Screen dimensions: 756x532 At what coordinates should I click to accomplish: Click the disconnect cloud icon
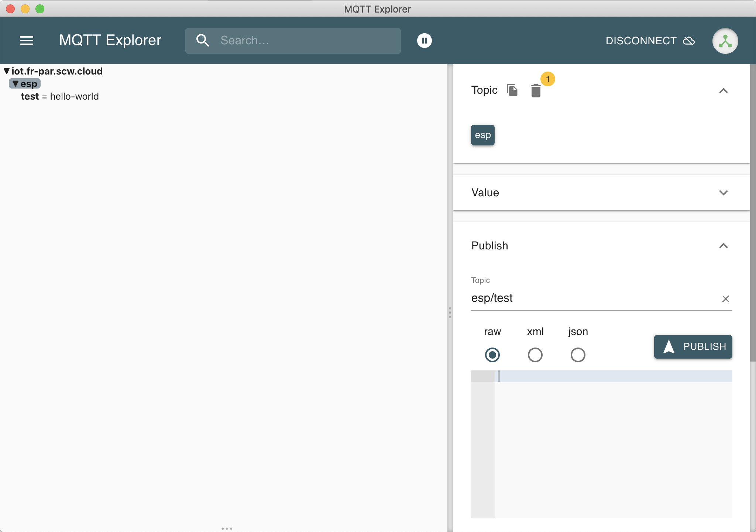point(689,41)
